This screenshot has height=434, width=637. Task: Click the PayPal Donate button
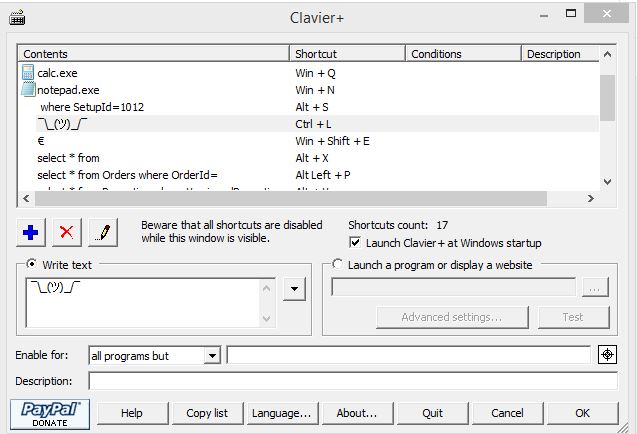(x=50, y=414)
